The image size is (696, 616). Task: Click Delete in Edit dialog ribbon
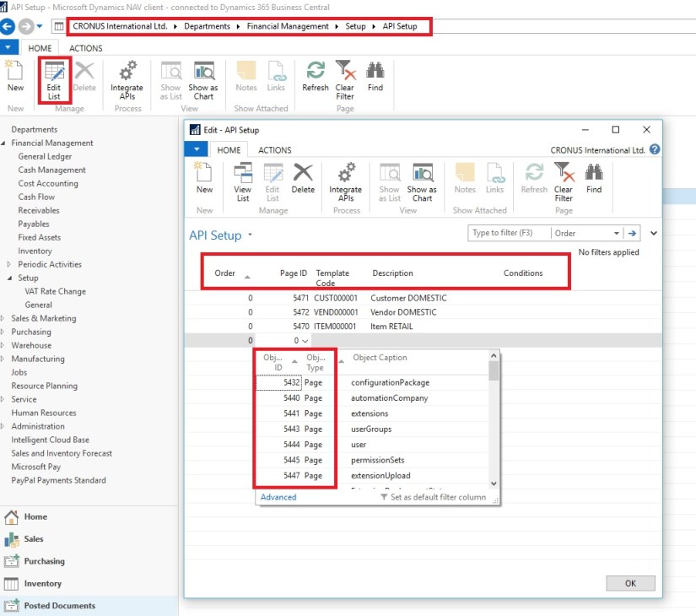(303, 178)
